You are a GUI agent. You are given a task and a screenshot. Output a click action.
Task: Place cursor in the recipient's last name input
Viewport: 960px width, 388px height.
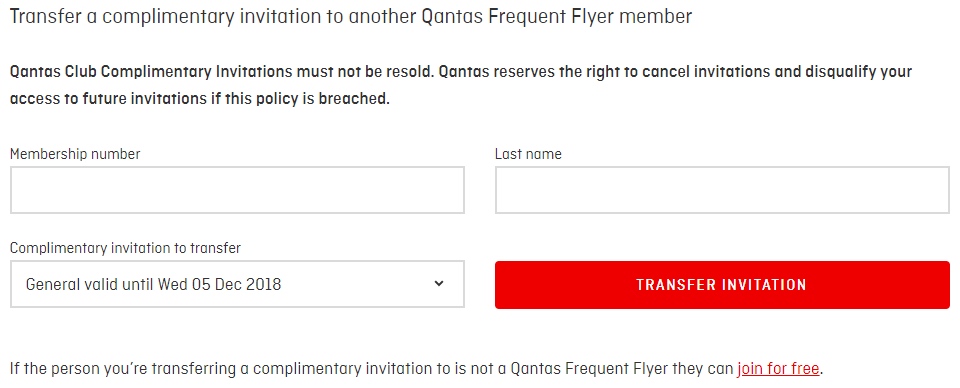722,190
